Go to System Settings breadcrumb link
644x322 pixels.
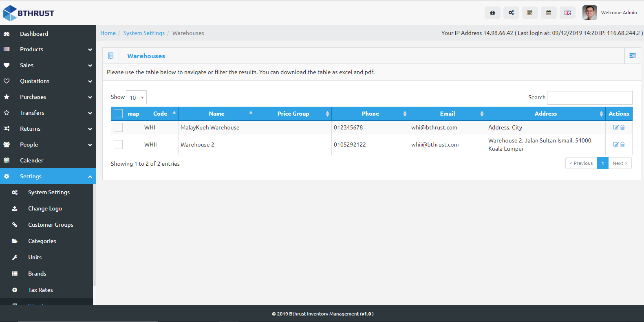[144, 33]
